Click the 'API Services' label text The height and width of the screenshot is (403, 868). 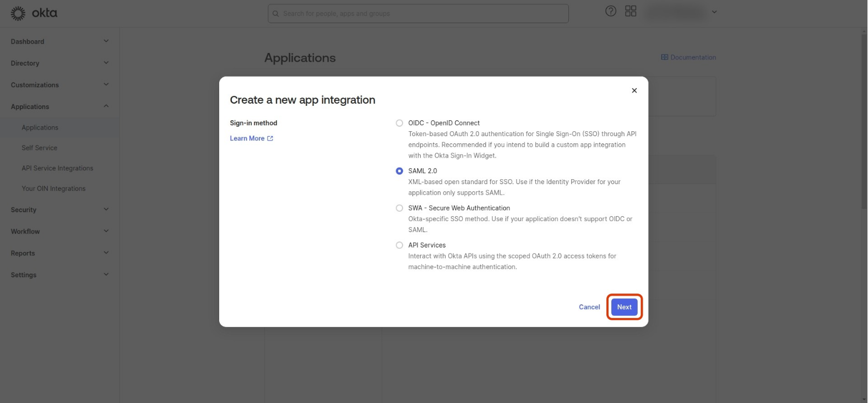pos(427,245)
